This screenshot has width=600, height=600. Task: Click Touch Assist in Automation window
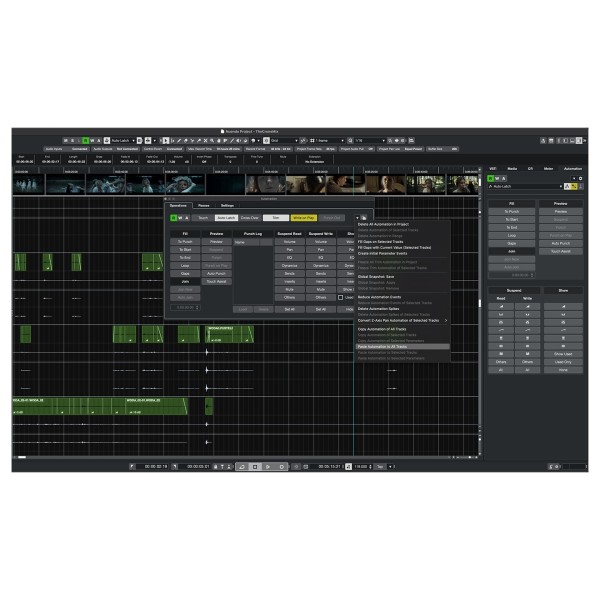click(x=217, y=282)
